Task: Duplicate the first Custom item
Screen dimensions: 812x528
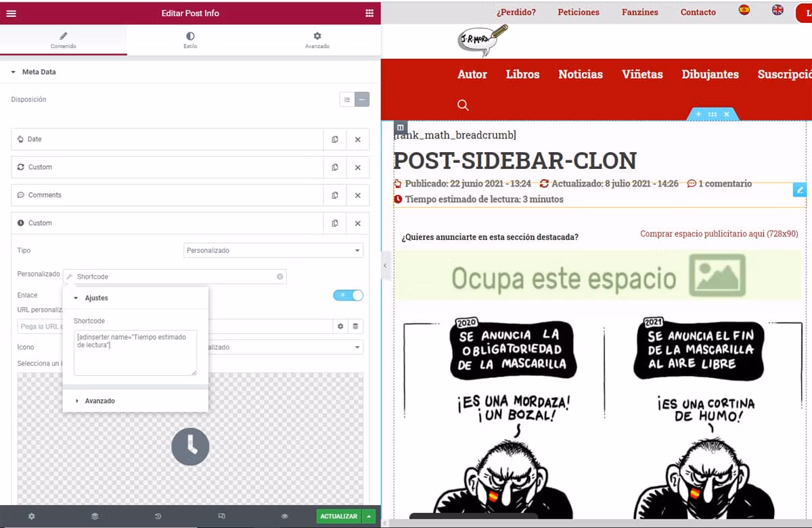Action: tap(335, 167)
